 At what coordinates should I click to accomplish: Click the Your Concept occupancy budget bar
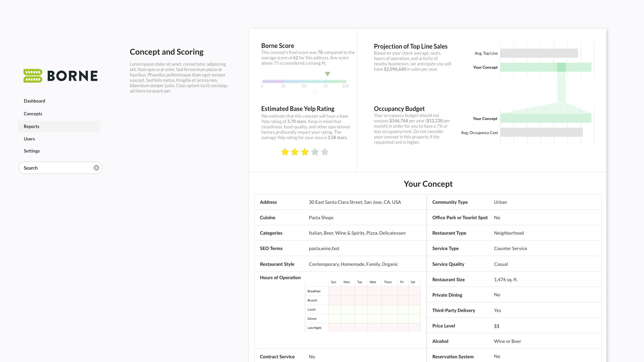click(x=546, y=118)
